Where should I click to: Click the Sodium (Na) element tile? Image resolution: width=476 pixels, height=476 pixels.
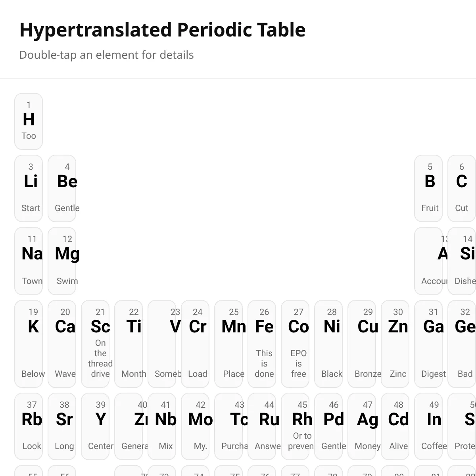coord(29,261)
